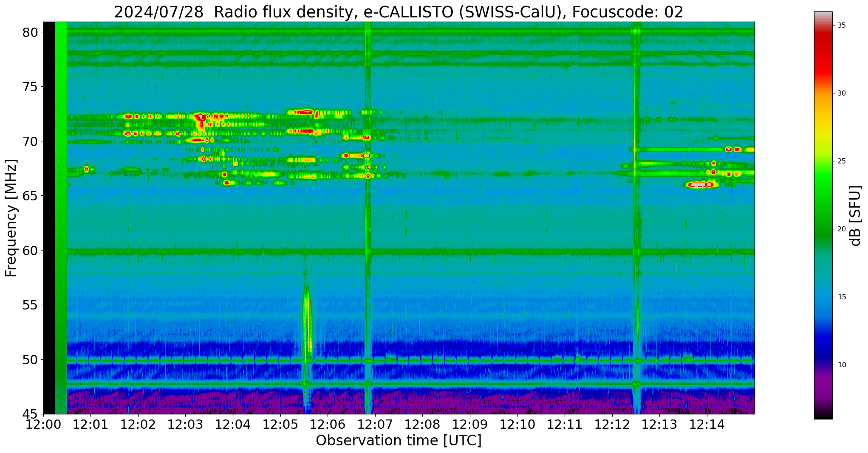
Task: Click the plot title text at top
Action: 399,12
